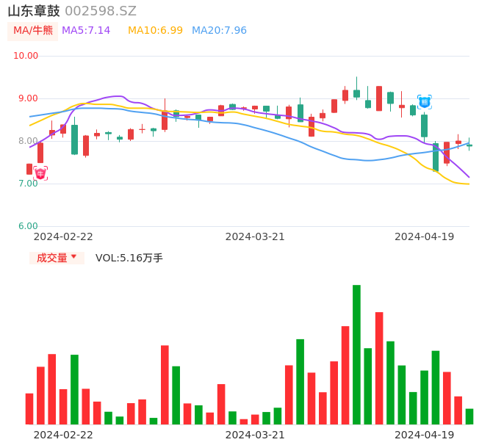Select the last green volume bar
The image size is (504, 445).
[469, 416]
